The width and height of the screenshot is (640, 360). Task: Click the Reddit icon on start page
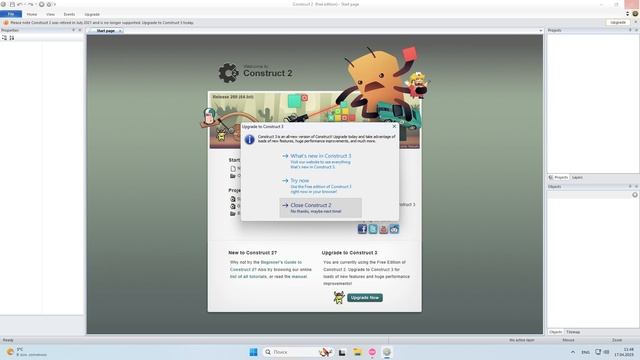coord(394,229)
